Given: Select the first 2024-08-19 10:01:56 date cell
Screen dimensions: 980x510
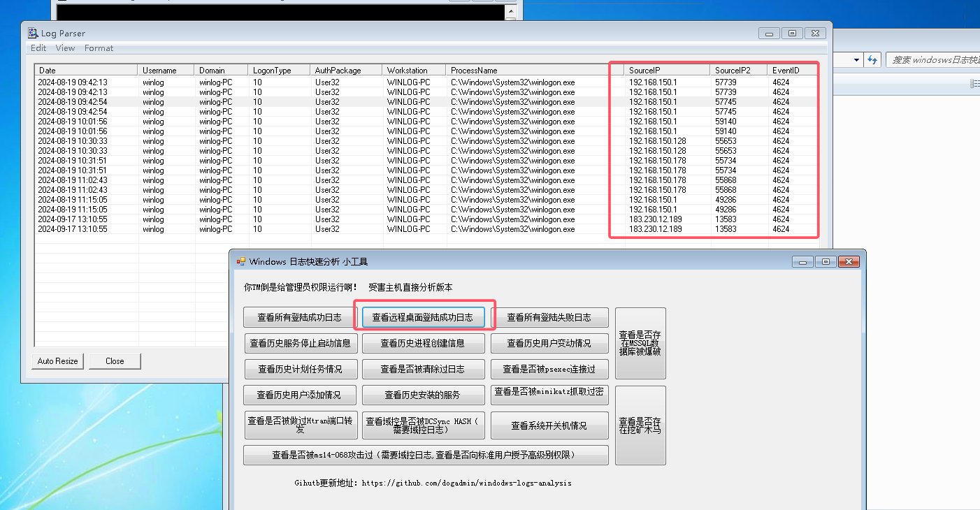Looking at the screenshot, I should tap(73, 122).
